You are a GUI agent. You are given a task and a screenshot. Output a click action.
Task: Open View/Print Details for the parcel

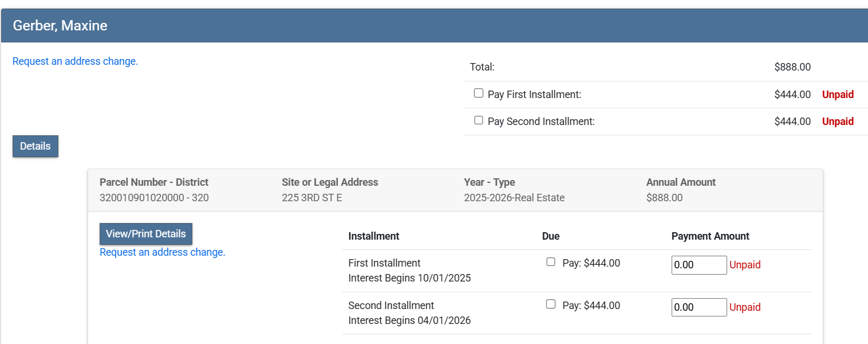146,234
